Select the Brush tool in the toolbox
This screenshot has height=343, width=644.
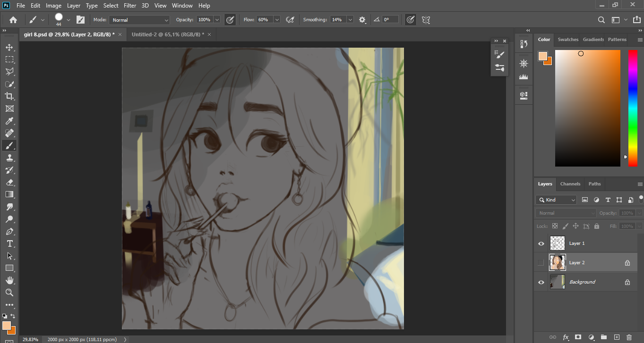(x=9, y=145)
